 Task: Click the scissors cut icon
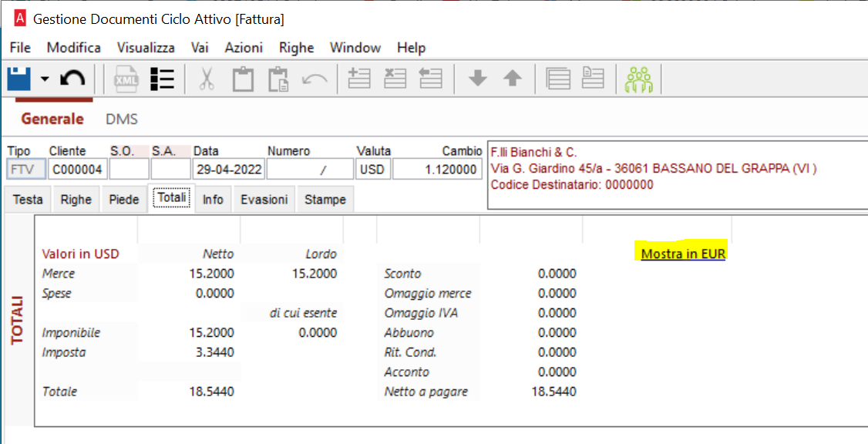pyautogui.click(x=207, y=79)
